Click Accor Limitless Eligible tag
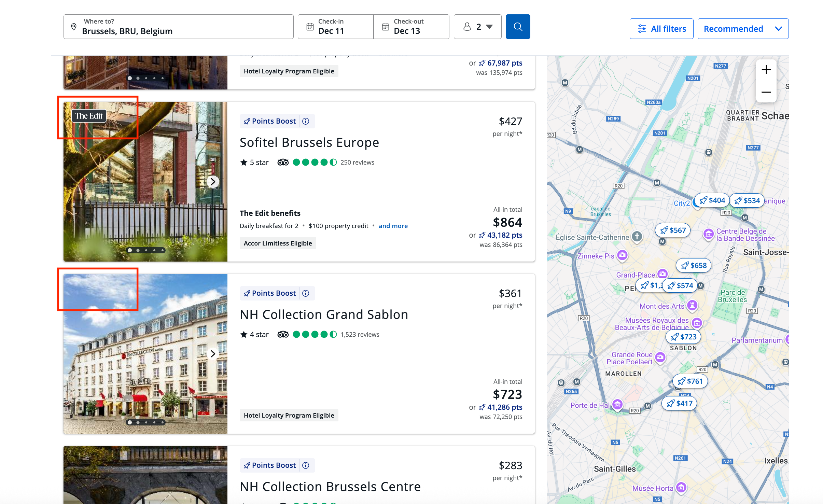Viewport: 823px width, 504px height. click(x=278, y=243)
